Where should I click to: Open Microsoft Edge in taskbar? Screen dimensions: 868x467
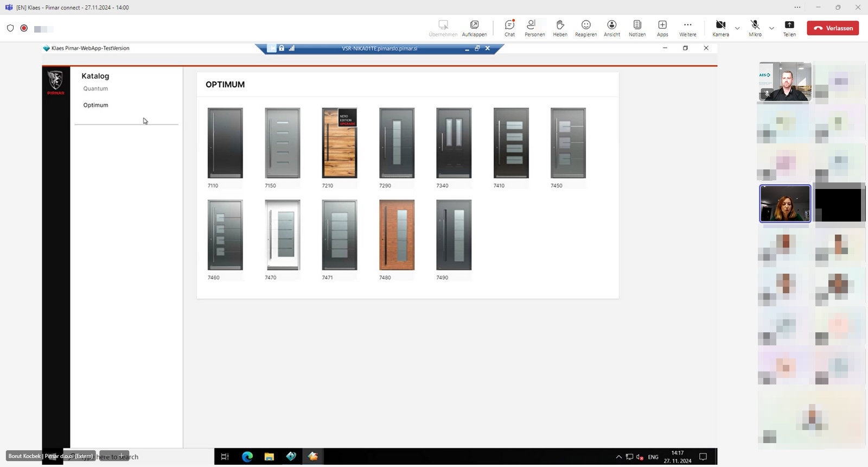[x=247, y=457]
